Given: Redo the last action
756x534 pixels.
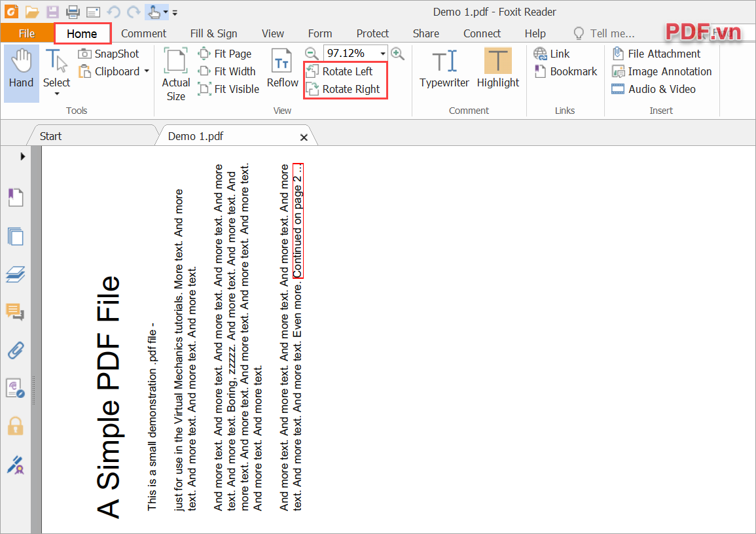Looking at the screenshot, I should pyautogui.click(x=134, y=12).
